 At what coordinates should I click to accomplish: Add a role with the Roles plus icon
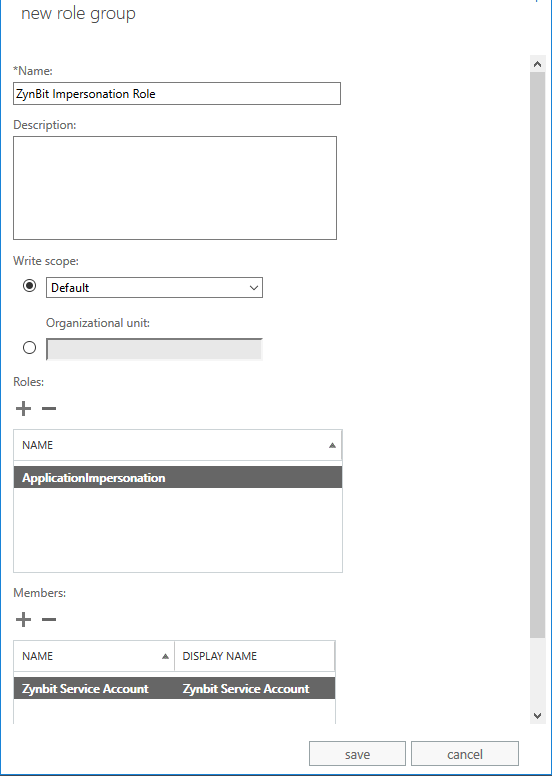[x=23, y=408]
